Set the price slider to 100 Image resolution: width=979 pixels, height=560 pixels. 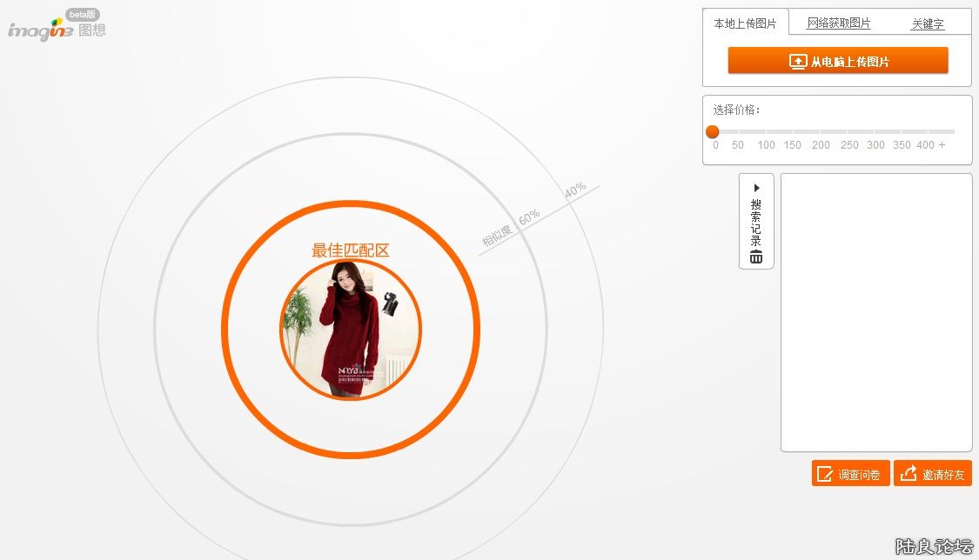766,132
